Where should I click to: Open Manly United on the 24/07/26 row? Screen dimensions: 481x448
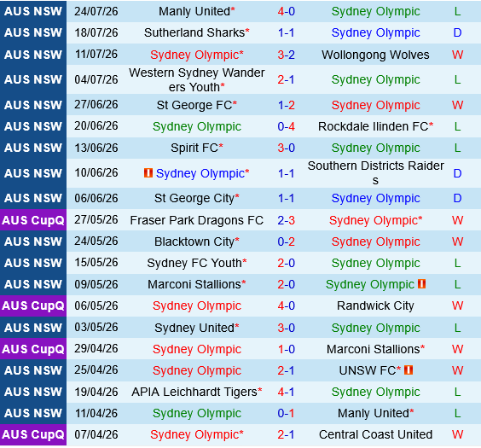pyautogui.click(x=194, y=11)
